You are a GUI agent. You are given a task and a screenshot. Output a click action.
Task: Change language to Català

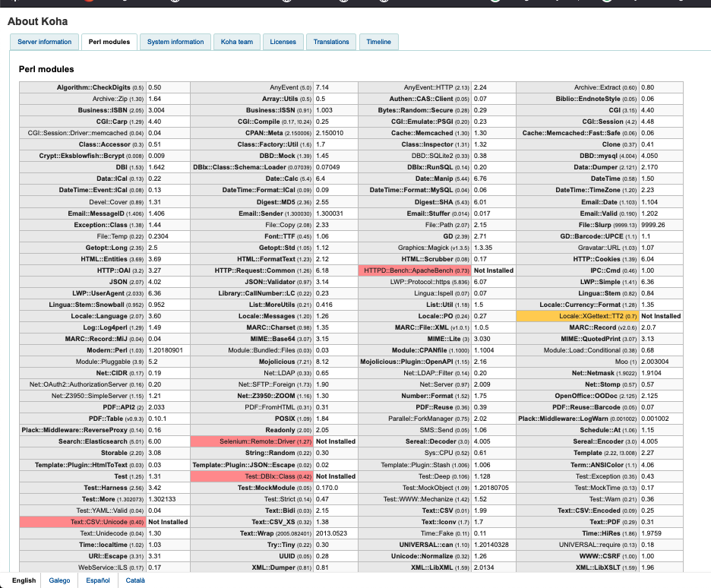(135, 580)
